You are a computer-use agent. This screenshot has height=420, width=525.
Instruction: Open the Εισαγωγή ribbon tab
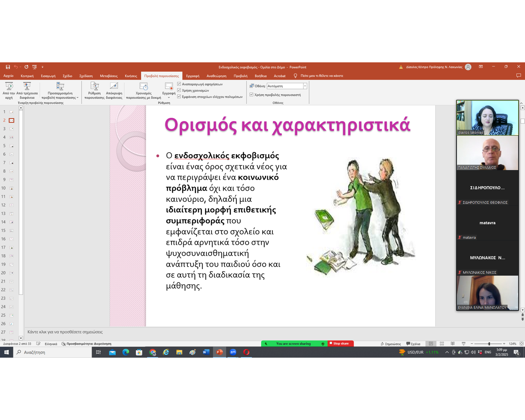(48, 76)
